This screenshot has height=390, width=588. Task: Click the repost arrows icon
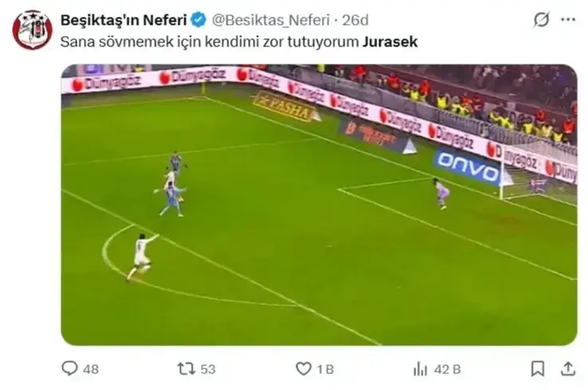pos(187,368)
